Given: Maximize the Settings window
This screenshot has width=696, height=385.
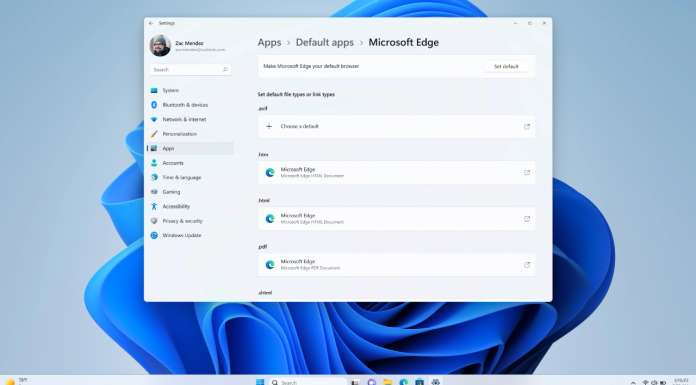Looking at the screenshot, I should coord(530,23).
